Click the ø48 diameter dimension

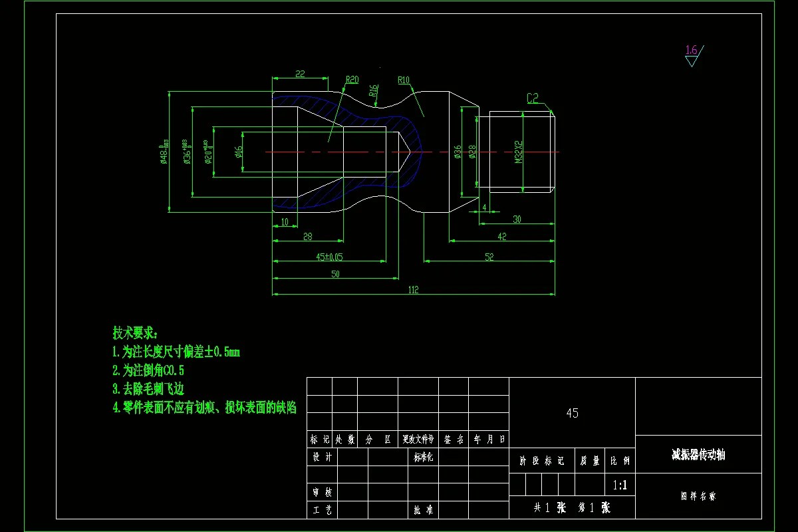(164, 152)
